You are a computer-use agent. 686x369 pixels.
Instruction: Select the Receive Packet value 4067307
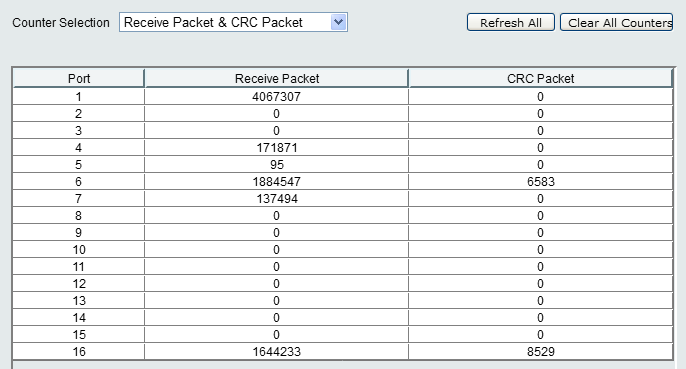(x=276, y=97)
